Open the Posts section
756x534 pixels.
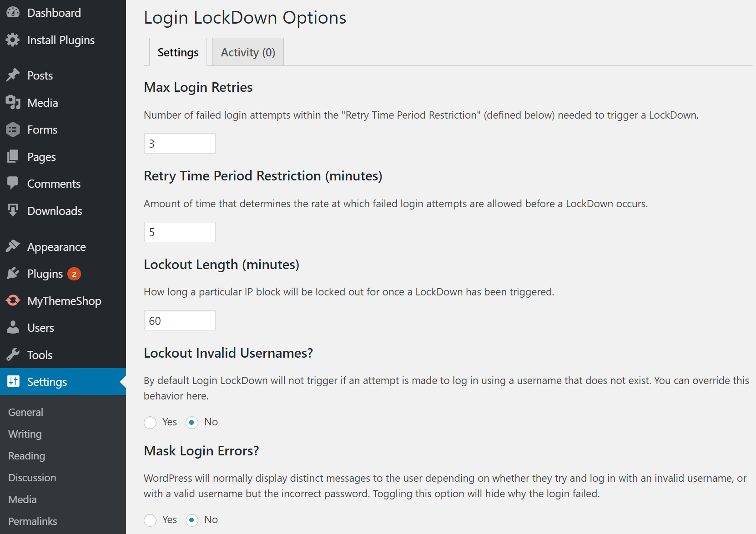(40, 75)
